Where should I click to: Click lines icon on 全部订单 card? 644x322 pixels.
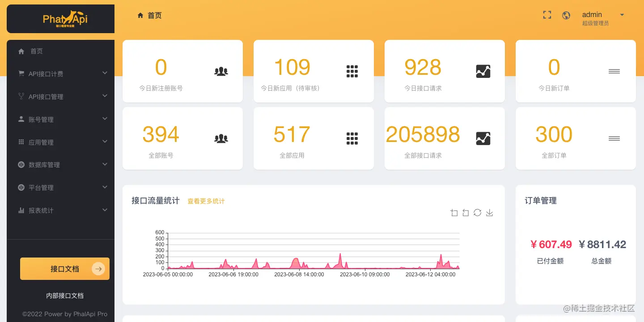pyautogui.click(x=614, y=138)
